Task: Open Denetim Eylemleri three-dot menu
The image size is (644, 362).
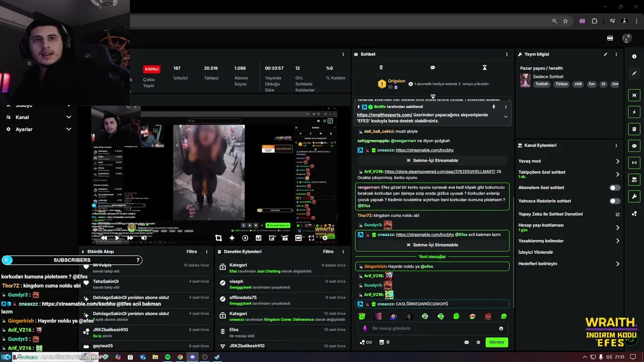Action: click(x=343, y=251)
